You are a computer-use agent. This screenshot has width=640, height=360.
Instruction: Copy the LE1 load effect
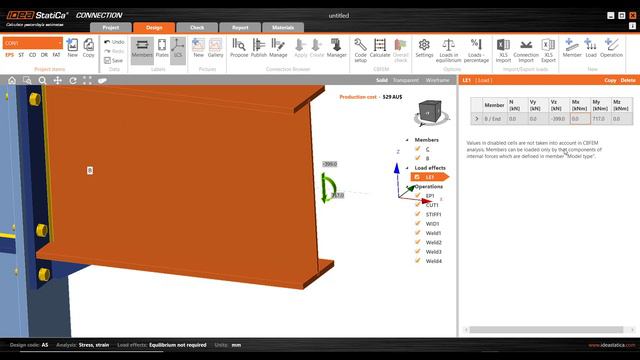(610, 80)
